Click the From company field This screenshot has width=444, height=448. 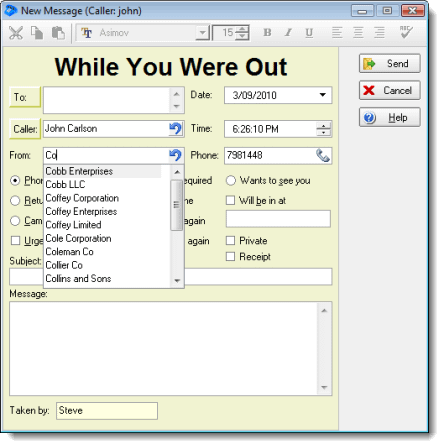(x=107, y=155)
